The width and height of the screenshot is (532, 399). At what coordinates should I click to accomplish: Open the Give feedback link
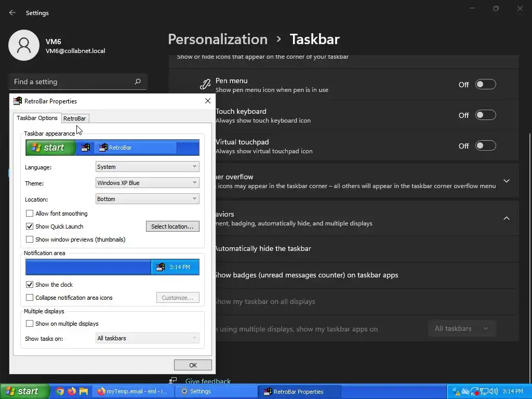pyautogui.click(x=208, y=381)
